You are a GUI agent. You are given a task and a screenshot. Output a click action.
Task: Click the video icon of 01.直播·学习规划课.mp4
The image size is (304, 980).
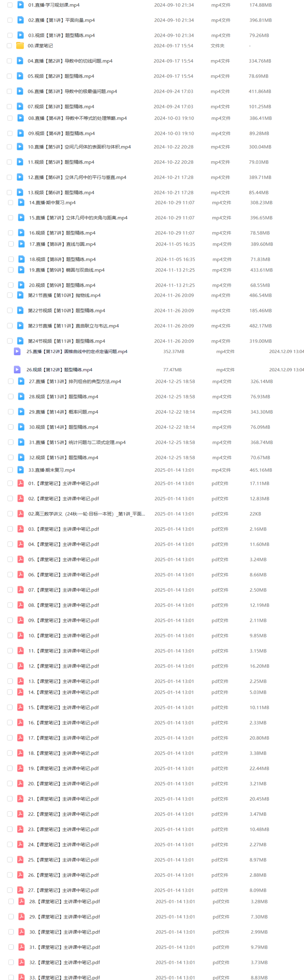20,5
